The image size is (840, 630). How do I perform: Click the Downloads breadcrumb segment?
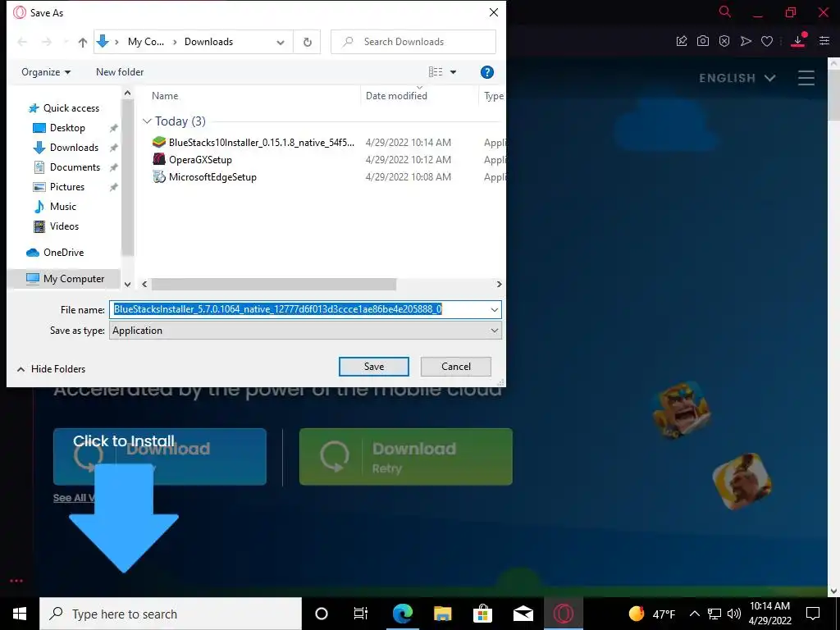click(208, 42)
